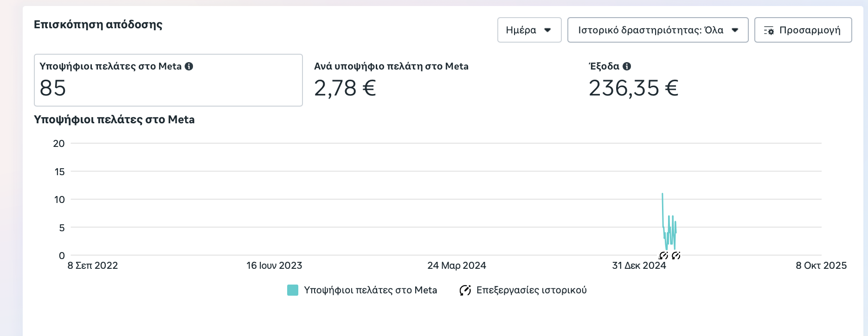Open the Ημέρα time granularity dropdown

point(529,30)
